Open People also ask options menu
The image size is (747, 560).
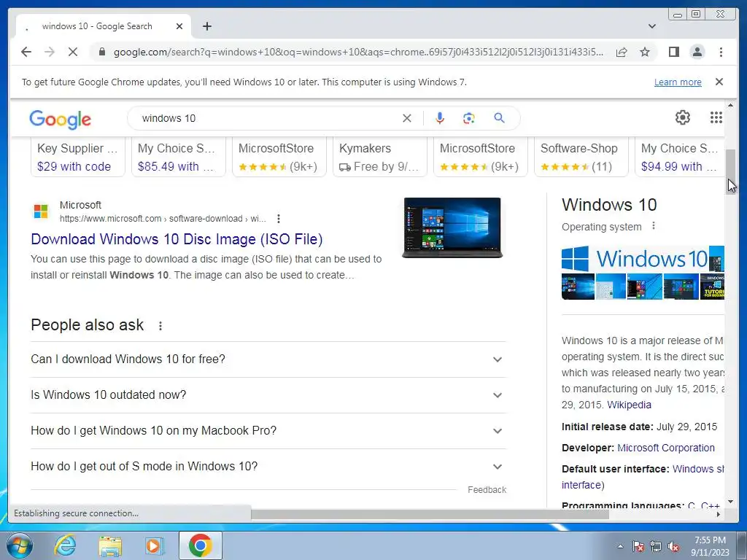[160, 326]
